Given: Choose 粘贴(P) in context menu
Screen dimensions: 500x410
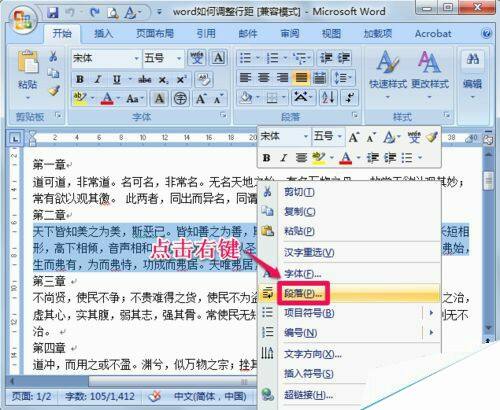Looking at the screenshot, I should [x=350, y=231].
